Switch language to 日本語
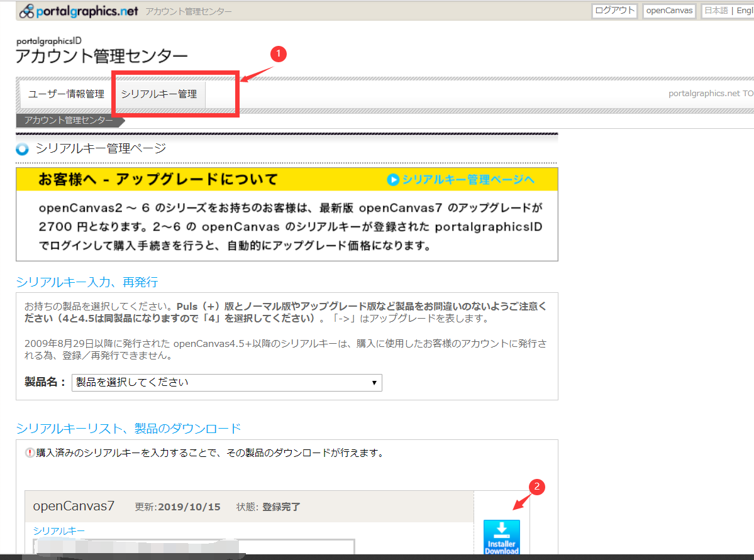This screenshot has width=754, height=560. pos(716,11)
